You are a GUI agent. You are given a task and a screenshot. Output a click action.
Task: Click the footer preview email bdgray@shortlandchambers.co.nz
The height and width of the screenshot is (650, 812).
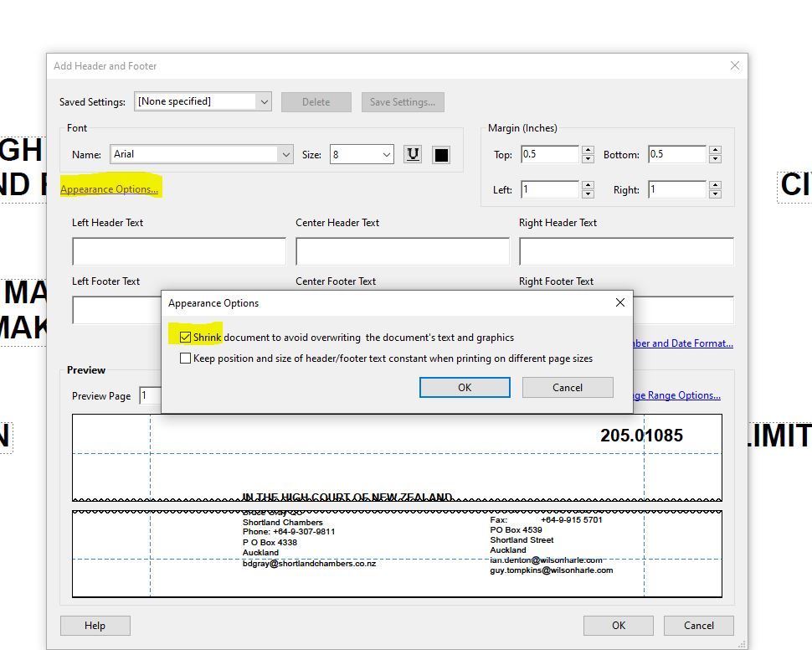[x=309, y=564]
